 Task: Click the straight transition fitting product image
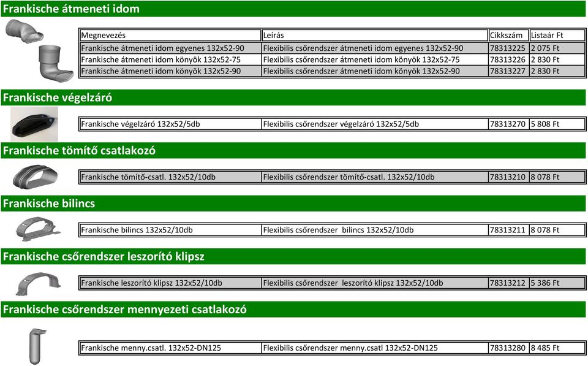point(24,31)
